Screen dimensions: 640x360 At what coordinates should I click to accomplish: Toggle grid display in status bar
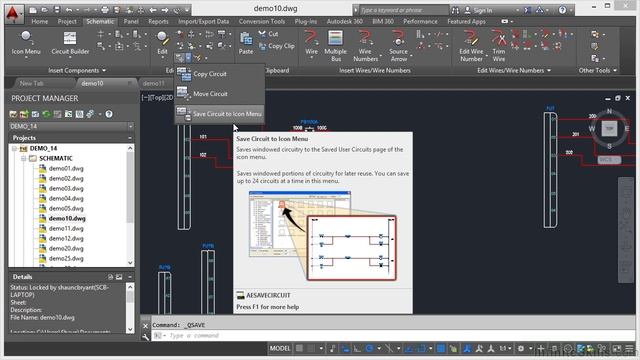[299, 349]
